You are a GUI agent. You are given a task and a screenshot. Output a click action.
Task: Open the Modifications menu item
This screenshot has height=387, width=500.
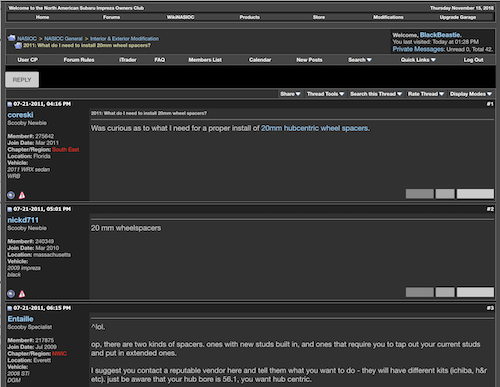(388, 17)
